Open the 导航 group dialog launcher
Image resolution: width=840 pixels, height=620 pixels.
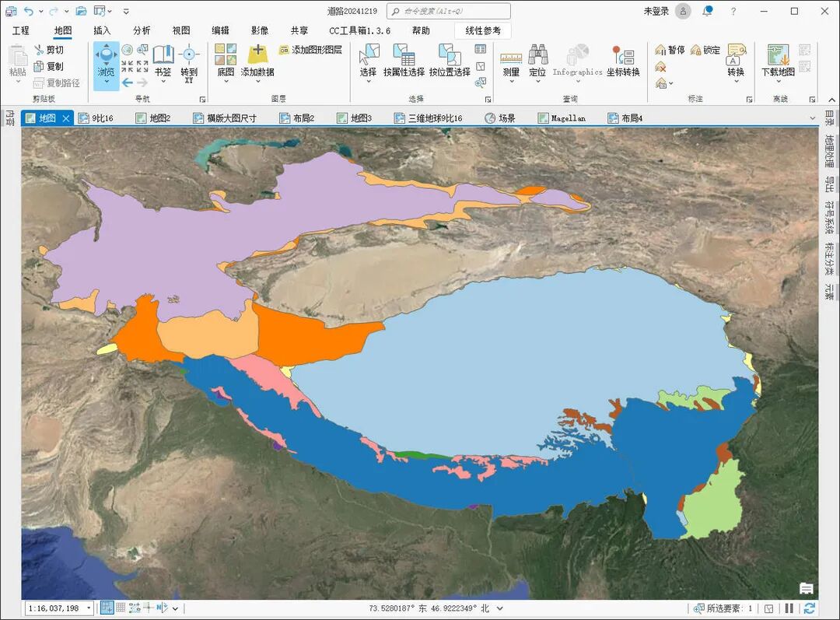[x=203, y=100]
